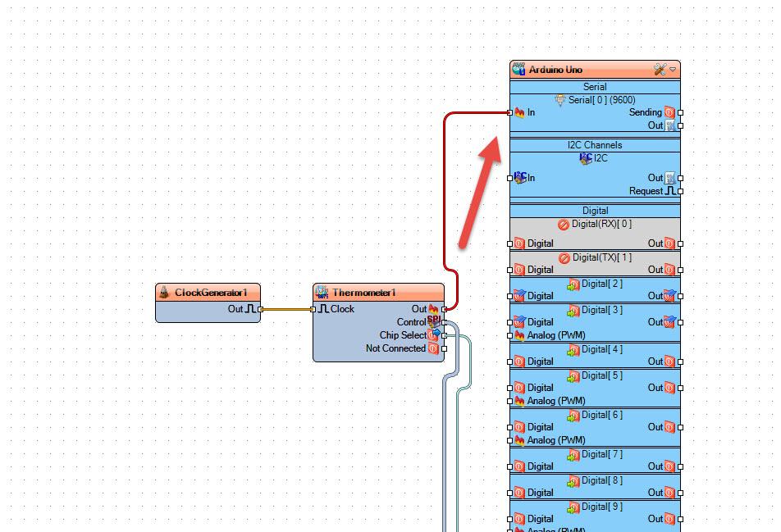The image size is (781, 532).
Task: Click Digital[7] Digital input pin icon
Action: tap(519, 466)
